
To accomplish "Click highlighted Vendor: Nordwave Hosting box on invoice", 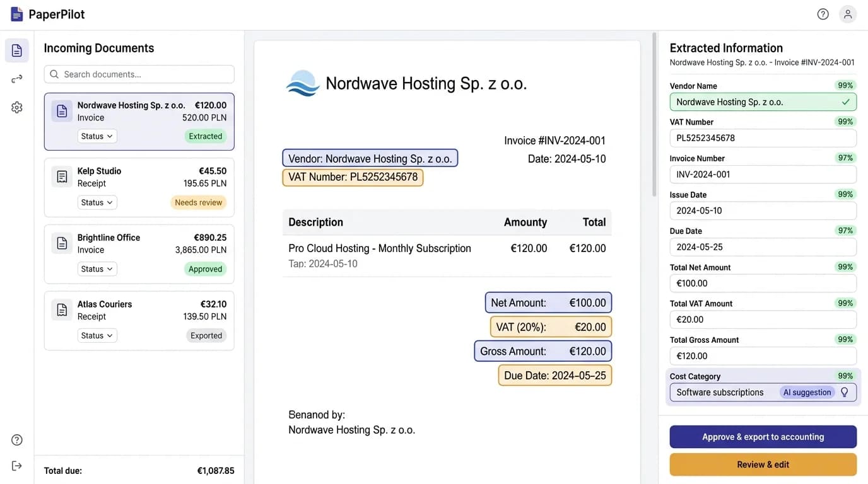I will pyautogui.click(x=370, y=158).
